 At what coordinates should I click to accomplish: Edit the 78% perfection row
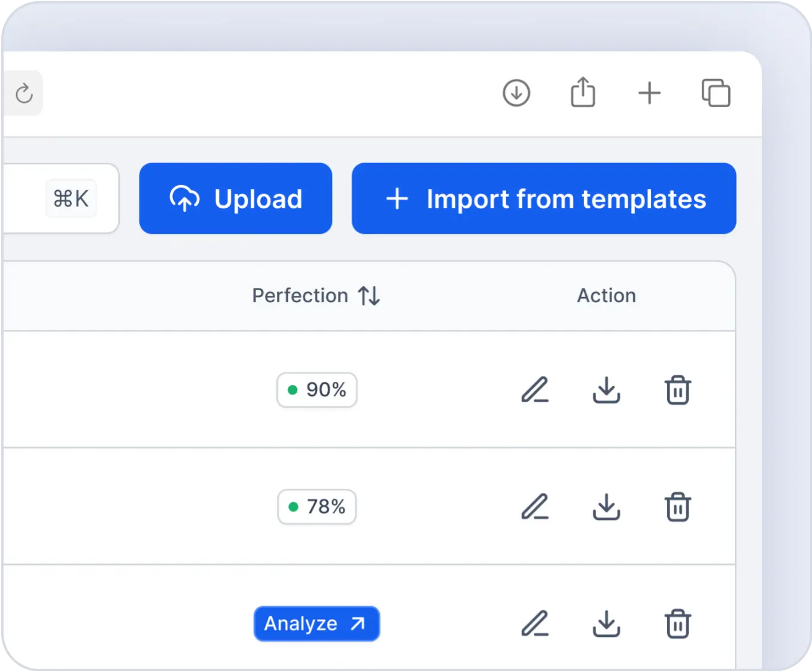click(x=534, y=507)
